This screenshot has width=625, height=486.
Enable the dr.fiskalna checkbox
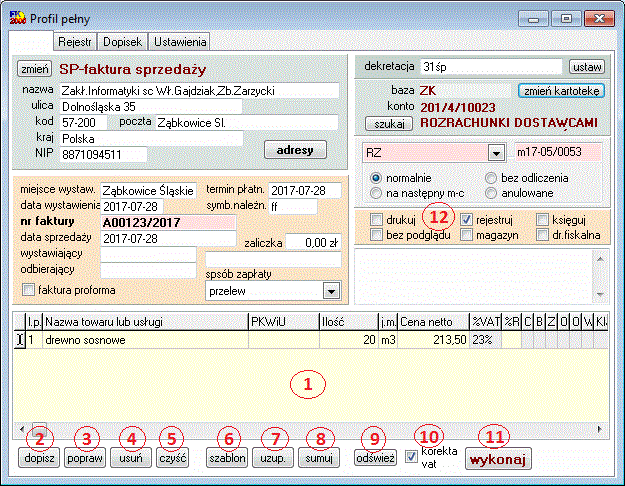point(542,235)
